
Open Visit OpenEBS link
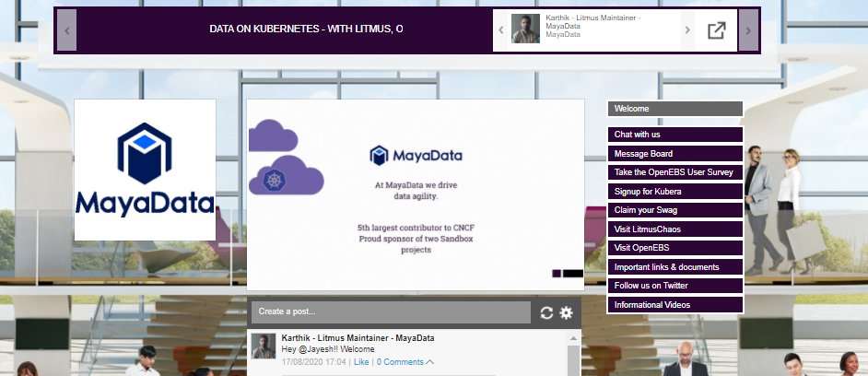click(674, 248)
